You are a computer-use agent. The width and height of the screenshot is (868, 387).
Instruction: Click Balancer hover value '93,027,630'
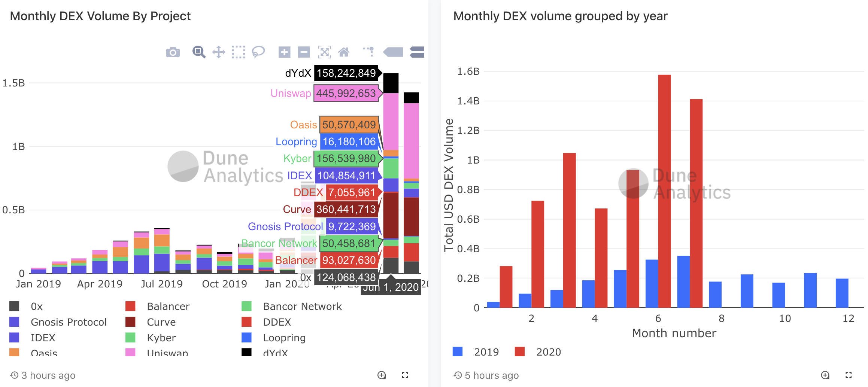coord(349,260)
